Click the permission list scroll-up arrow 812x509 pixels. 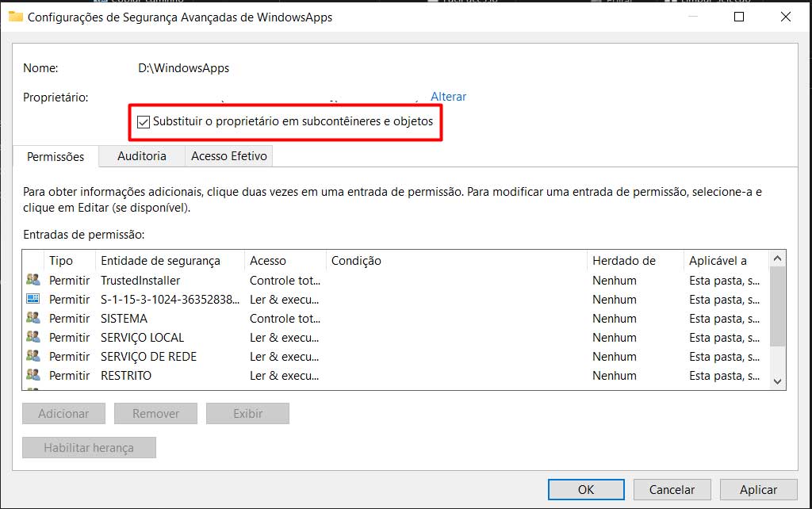[x=777, y=258]
